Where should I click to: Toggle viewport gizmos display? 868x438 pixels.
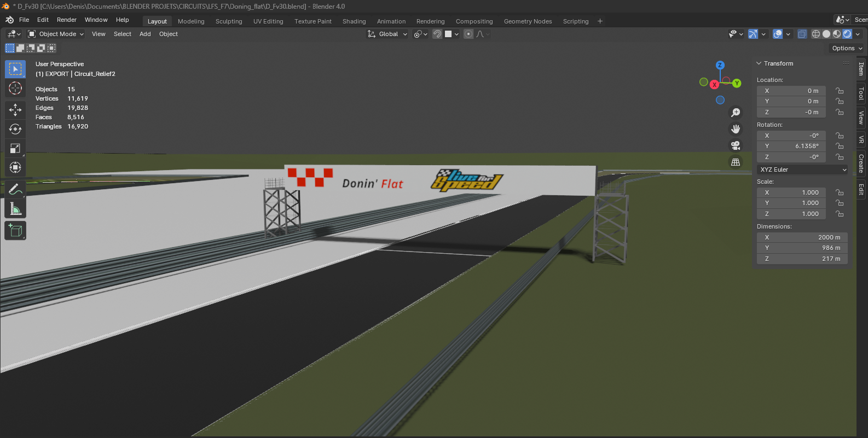tap(753, 34)
